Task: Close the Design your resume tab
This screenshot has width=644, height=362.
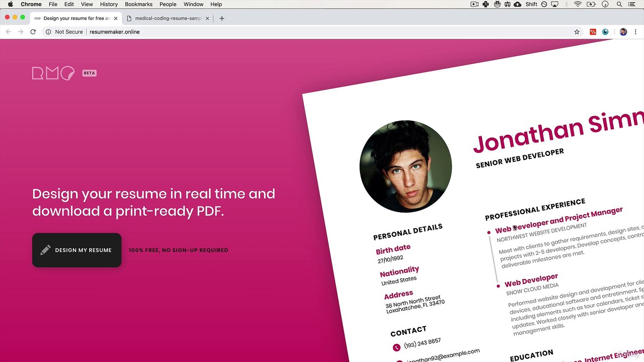Action: coord(116,19)
